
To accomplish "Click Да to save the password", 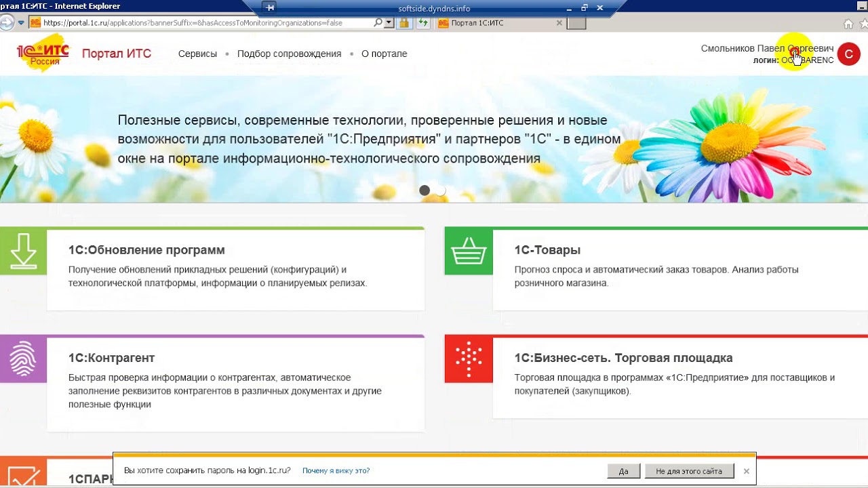I will click(x=623, y=471).
